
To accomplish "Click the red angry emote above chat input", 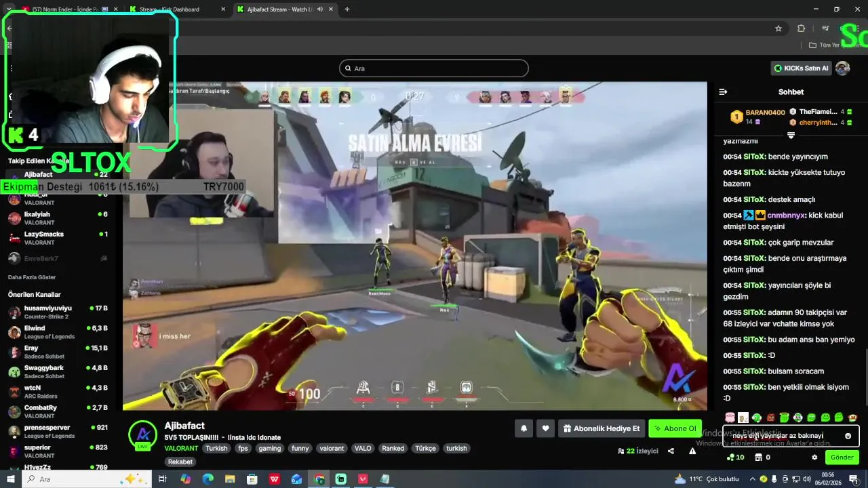I will 770,418.
